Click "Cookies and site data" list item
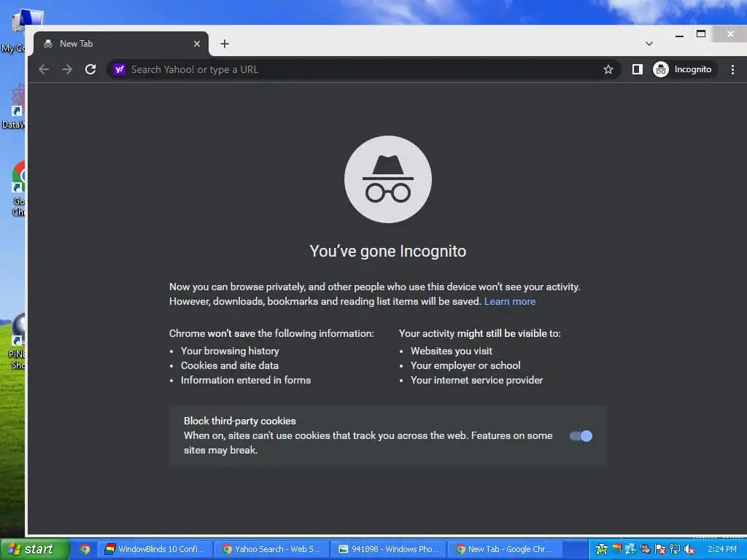This screenshot has width=747, height=560. point(230,366)
